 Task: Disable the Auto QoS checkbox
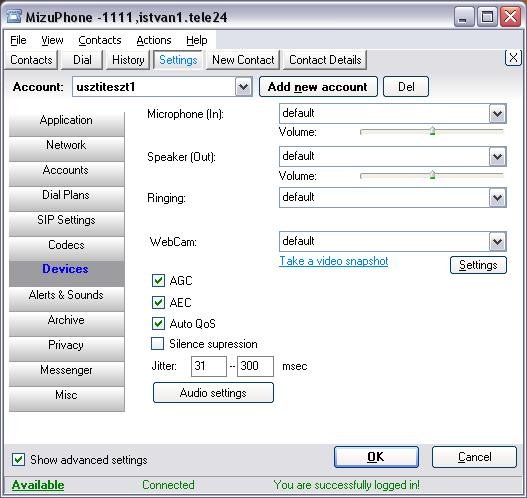tap(158, 324)
